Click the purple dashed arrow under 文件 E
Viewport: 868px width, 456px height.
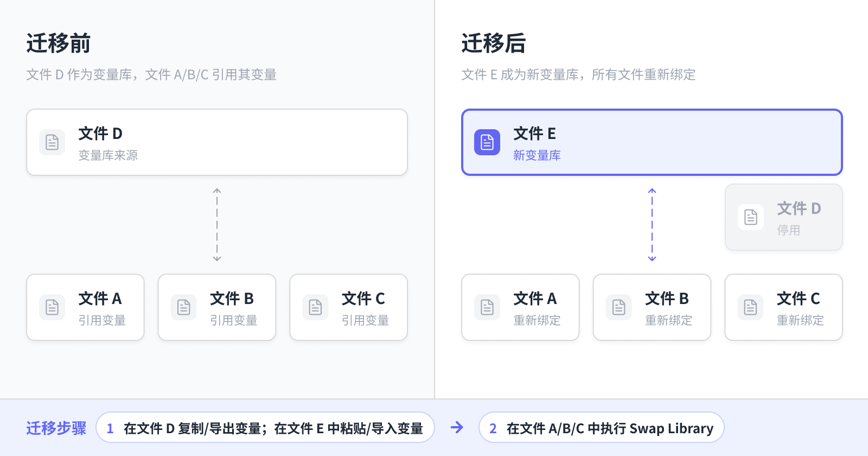(652, 225)
